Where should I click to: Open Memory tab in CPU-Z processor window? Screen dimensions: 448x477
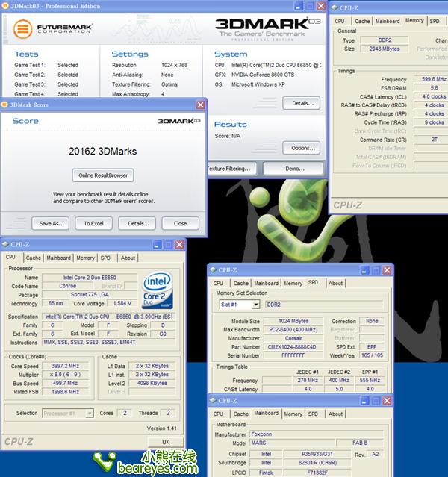coord(86,258)
